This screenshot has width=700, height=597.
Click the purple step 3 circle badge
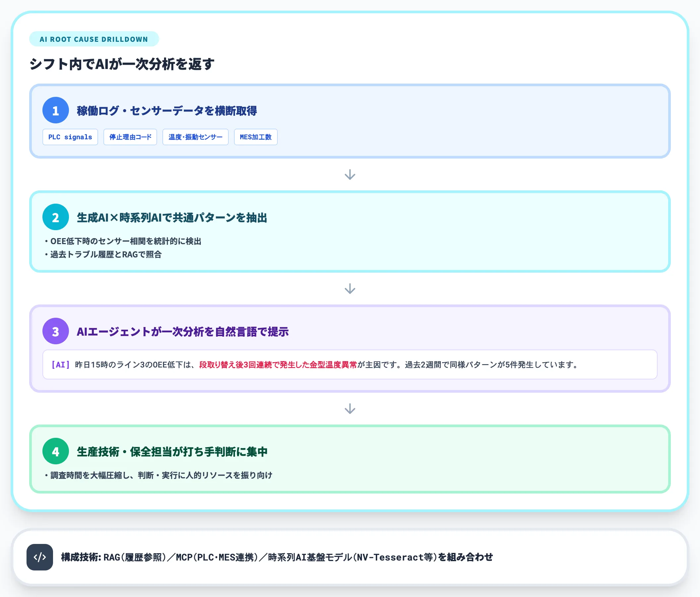click(55, 331)
